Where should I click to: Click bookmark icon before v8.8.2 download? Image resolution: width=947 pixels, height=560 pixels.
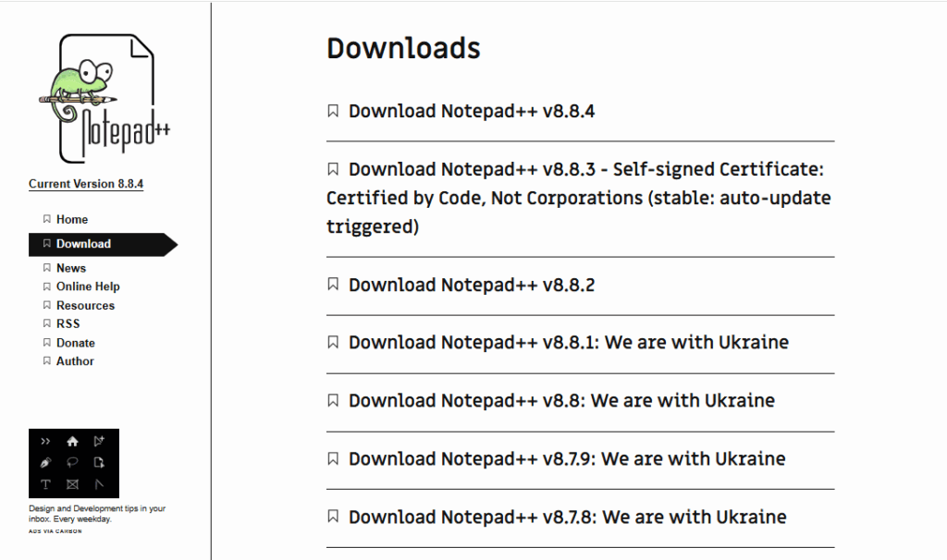click(333, 286)
